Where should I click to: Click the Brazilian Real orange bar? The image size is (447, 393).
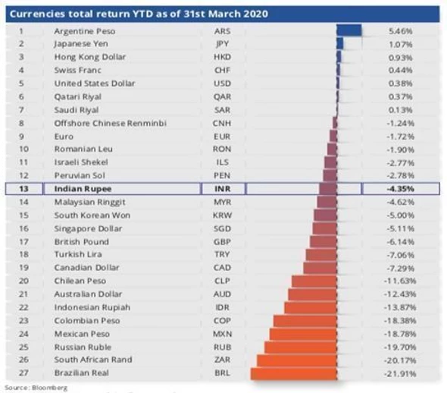pos(294,373)
